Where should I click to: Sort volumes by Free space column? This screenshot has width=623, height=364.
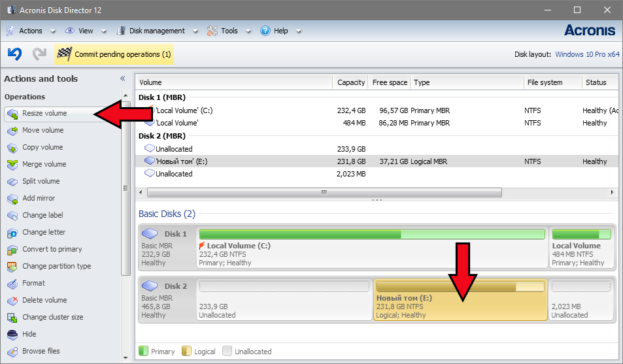pos(390,82)
